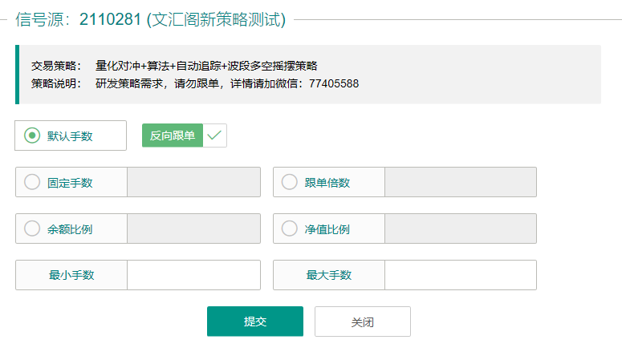Click the 最小手数 input field
Viewport: 622px width, 364px height.
click(193, 275)
